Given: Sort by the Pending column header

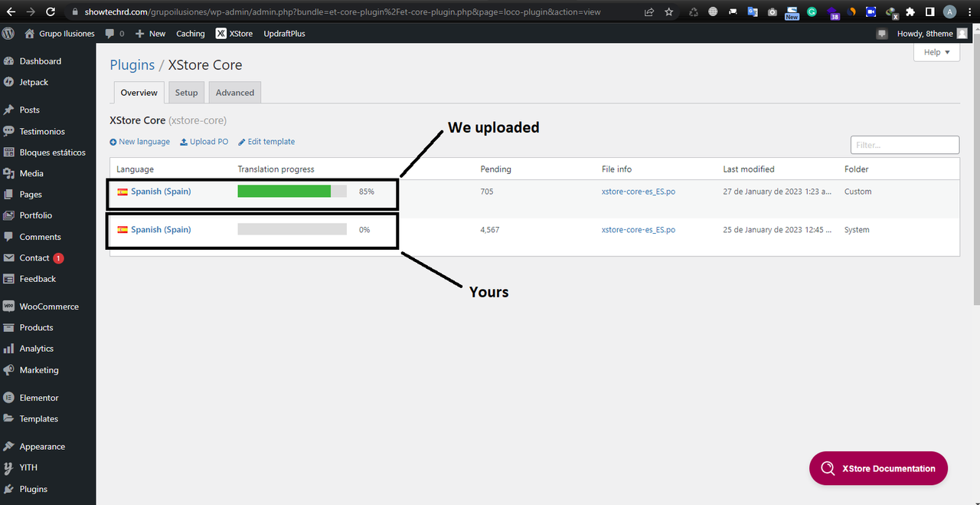Looking at the screenshot, I should click(496, 169).
